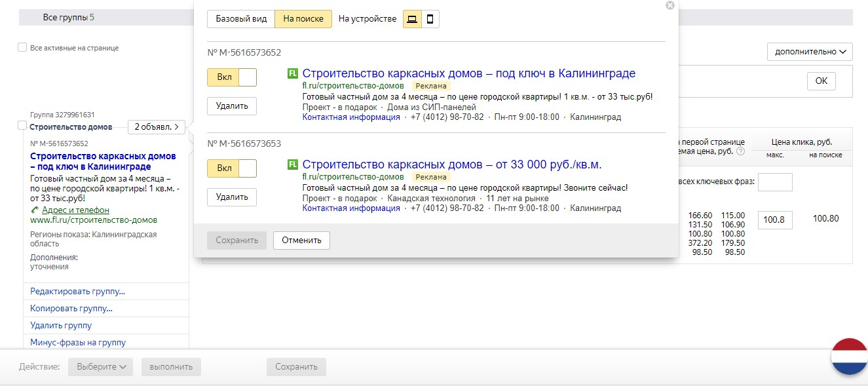Image resolution: width=868 pixels, height=386 pixels.
Task: Open the 'Выберите' action dropdown
Action: tap(101, 367)
